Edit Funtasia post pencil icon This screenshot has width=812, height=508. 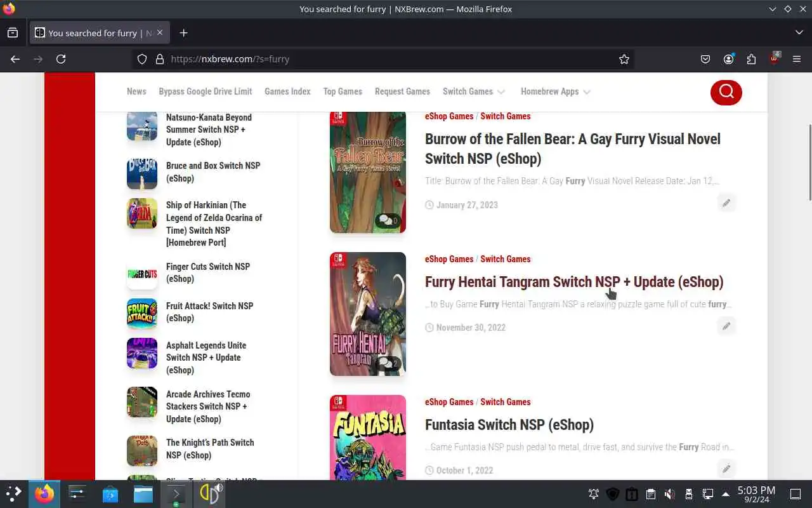(x=726, y=469)
